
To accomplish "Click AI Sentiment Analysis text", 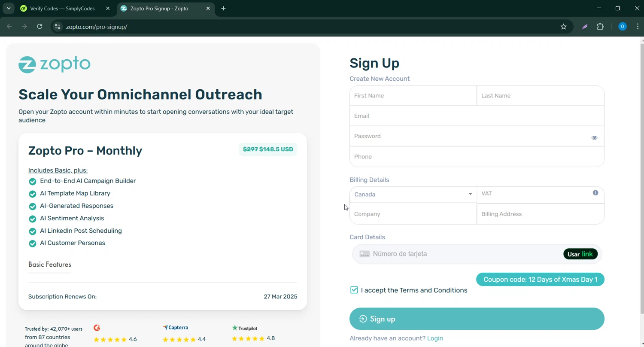I will tap(72, 219).
